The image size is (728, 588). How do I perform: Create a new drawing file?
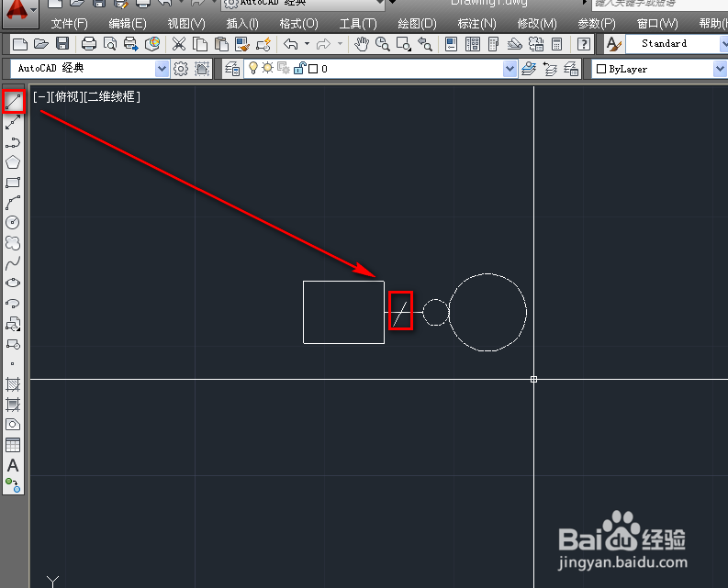(x=20, y=45)
